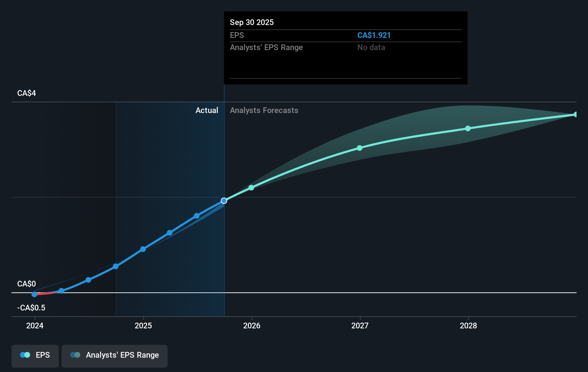Click the first EPS data point at 2024
The image size is (588, 372).
[34, 294]
